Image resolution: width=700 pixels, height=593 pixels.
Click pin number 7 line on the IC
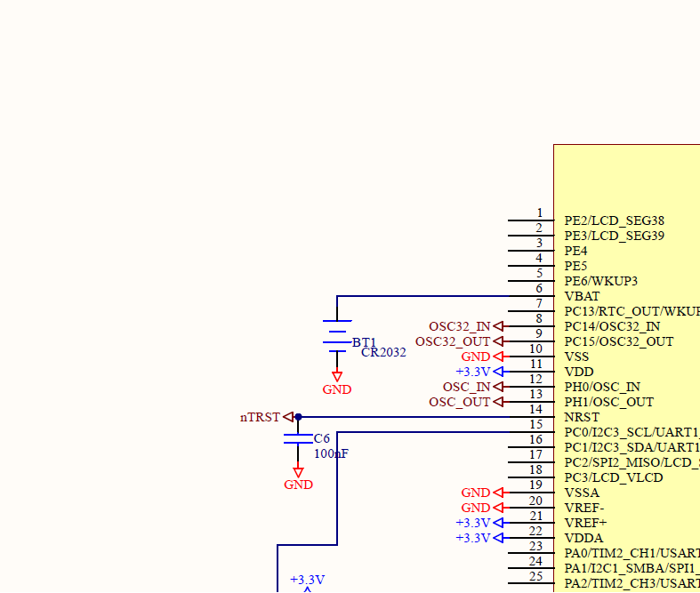tap(531, 311)
